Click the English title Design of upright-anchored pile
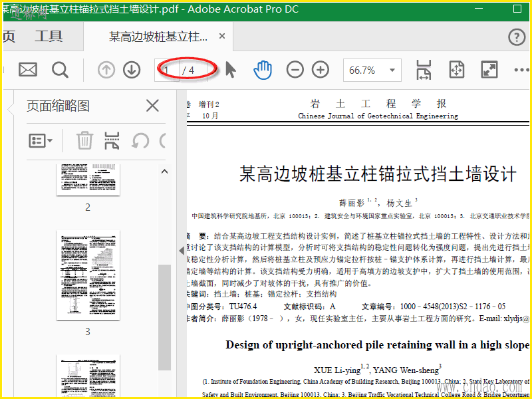This screenshot has width=532, height=399. pyautogui.click(x=377, y=344)
